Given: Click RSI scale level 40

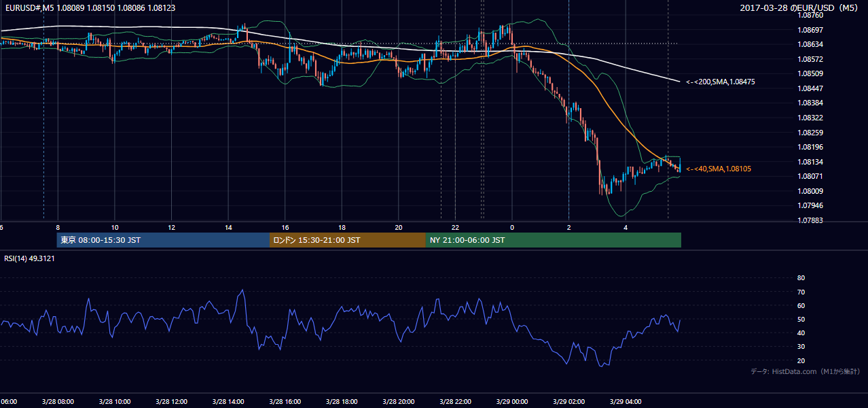Looking at the screenshot, I should pyautogui.click(x=801, y=333).
